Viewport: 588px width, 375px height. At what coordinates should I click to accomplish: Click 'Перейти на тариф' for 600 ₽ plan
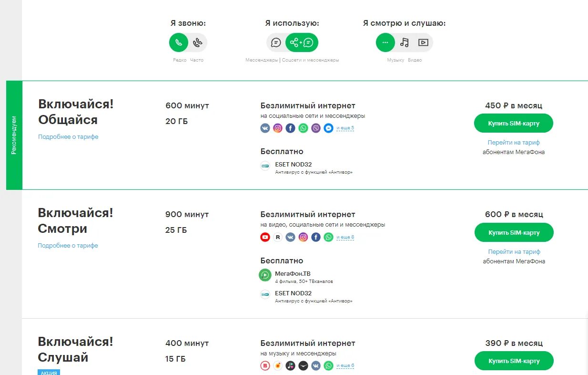point(514,252)
